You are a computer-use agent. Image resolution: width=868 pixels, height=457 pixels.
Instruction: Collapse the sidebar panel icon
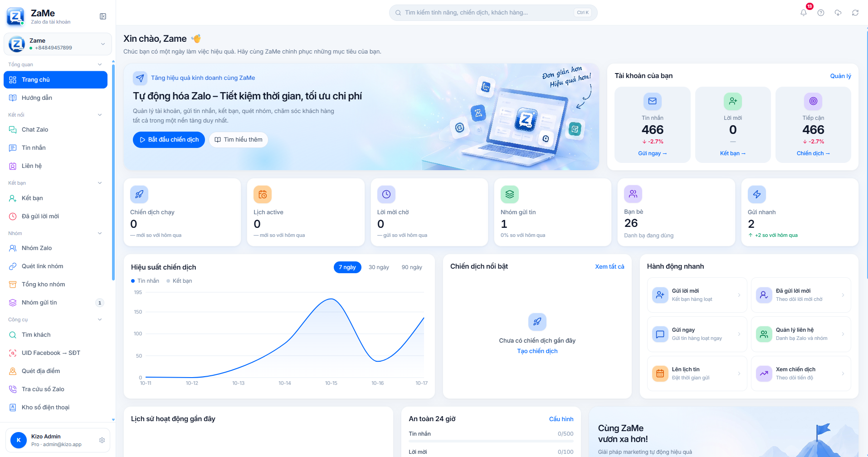tap(103, 16)
